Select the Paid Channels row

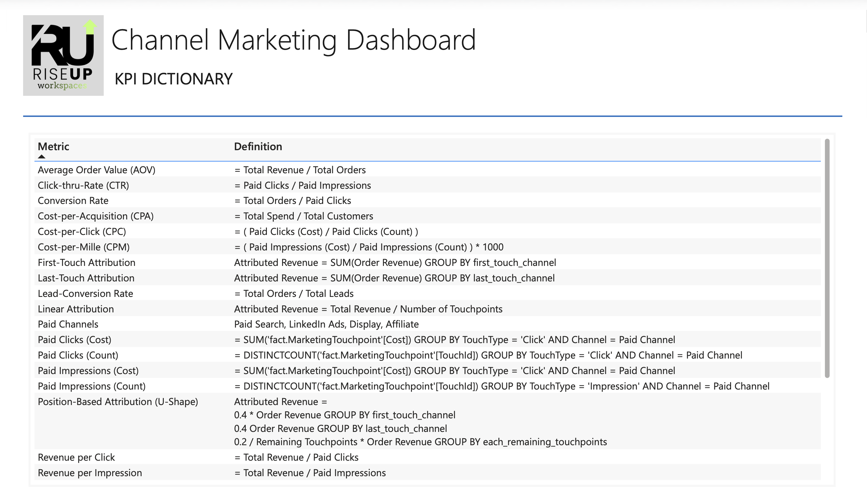[68, 324]
